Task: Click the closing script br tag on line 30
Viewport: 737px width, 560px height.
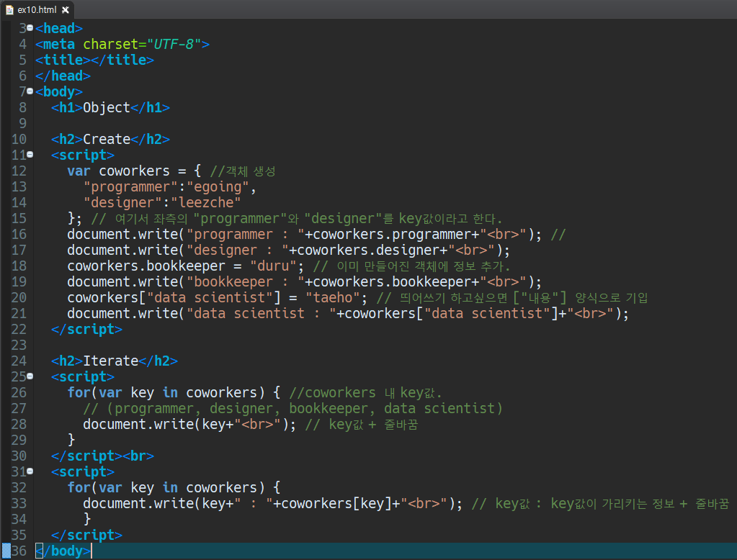Action: pyautogui.click(x=102, y=456)
